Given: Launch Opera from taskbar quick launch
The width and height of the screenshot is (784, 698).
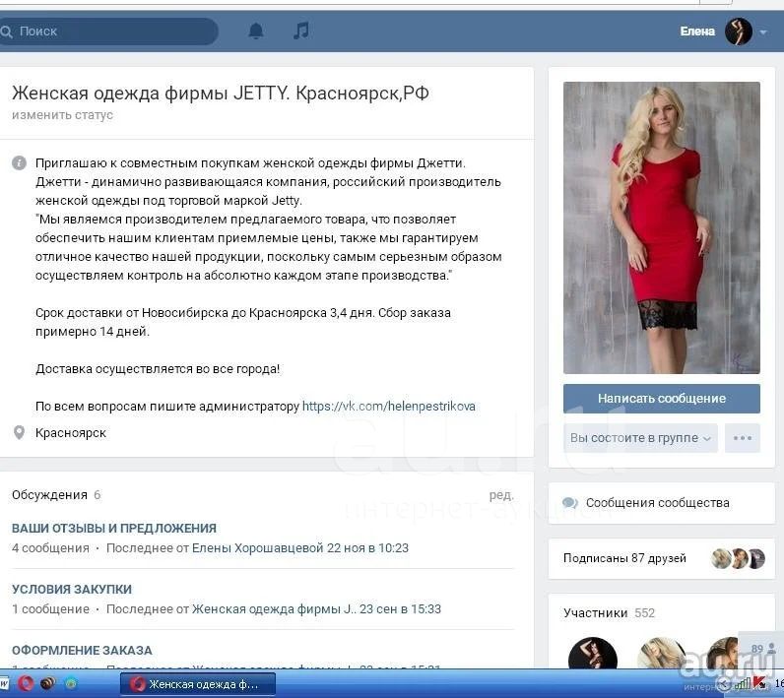Looking at the screenshot, I should [x=26, y=683].
